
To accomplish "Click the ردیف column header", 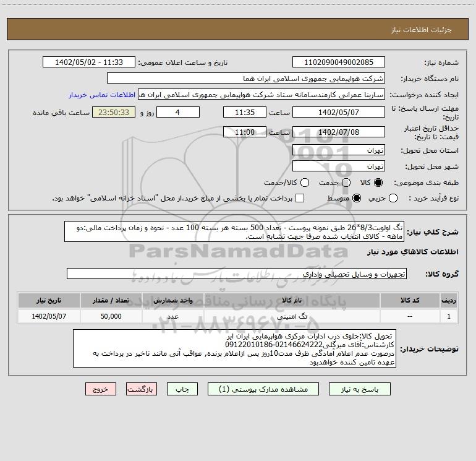I will pos(449,300).
